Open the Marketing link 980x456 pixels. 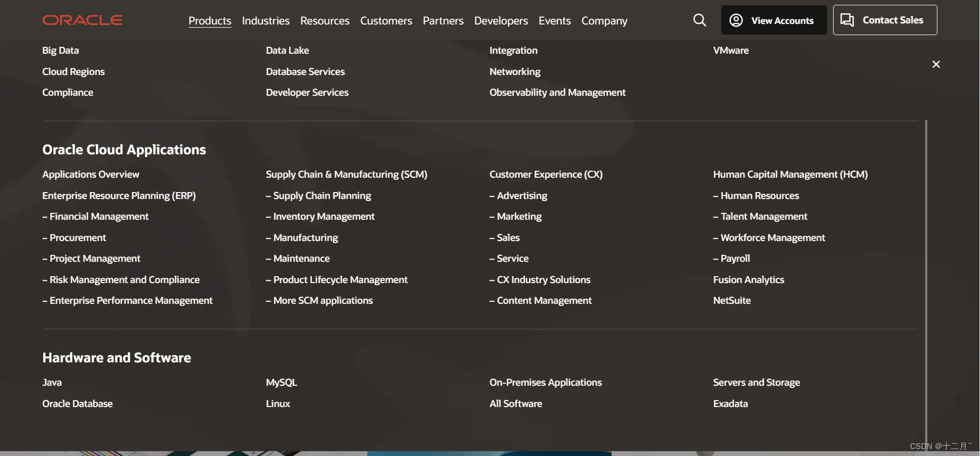click(x=515, y=217)
